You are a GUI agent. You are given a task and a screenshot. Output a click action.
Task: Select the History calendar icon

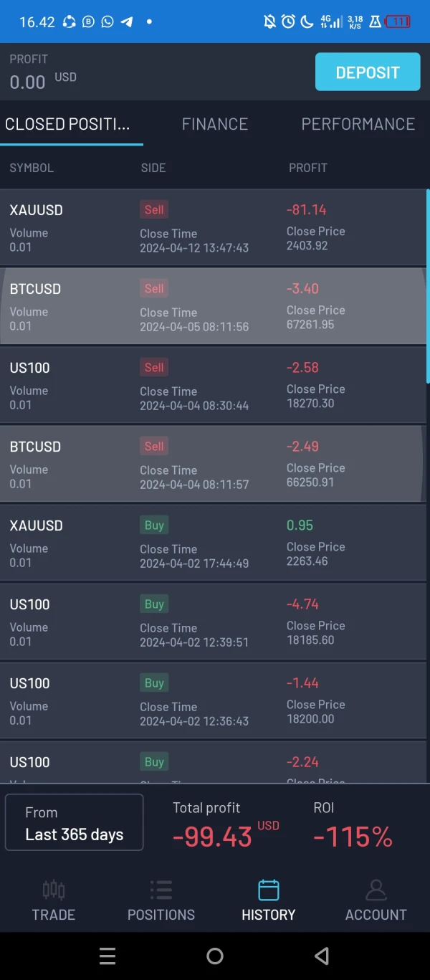coord(269,890)
